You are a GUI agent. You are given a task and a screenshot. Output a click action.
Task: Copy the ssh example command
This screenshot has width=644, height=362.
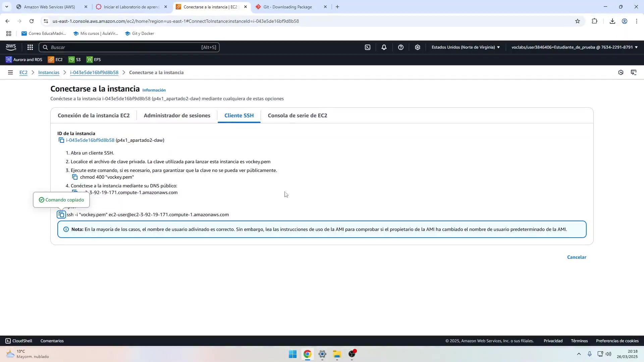(61, 215)
